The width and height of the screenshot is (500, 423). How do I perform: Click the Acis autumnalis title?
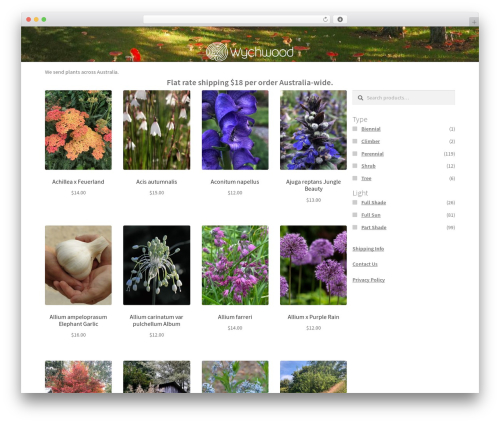(x=156, y=182)
